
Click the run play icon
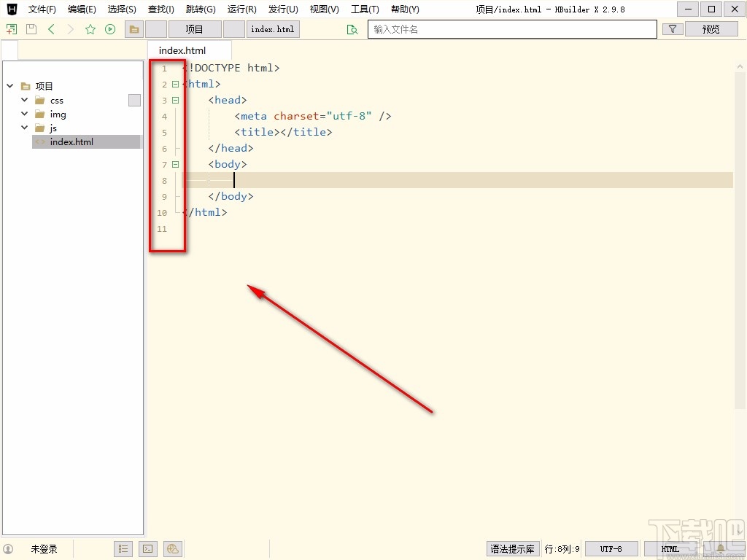click(x=110, y=29)
